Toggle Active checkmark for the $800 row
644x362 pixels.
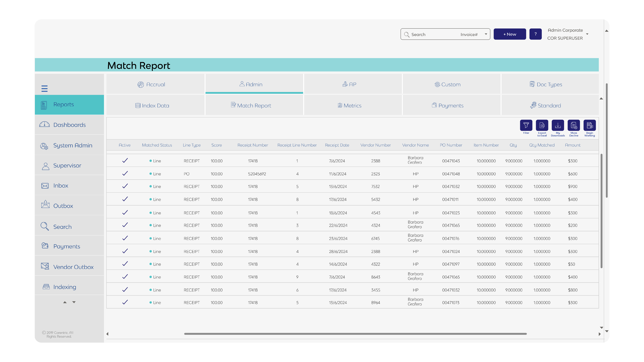pyautogui.click(x=125, y=290)
